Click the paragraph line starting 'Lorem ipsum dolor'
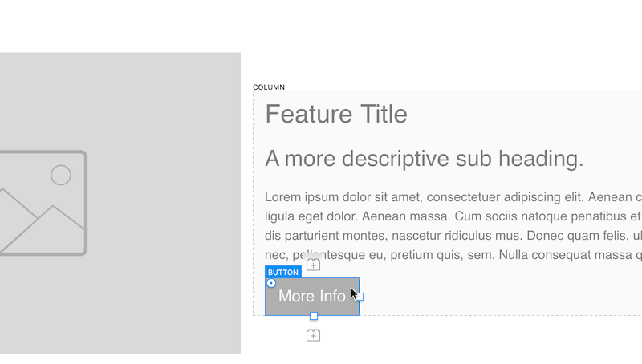The height and width of the screenshot is (364, 642). coord(453,197)
